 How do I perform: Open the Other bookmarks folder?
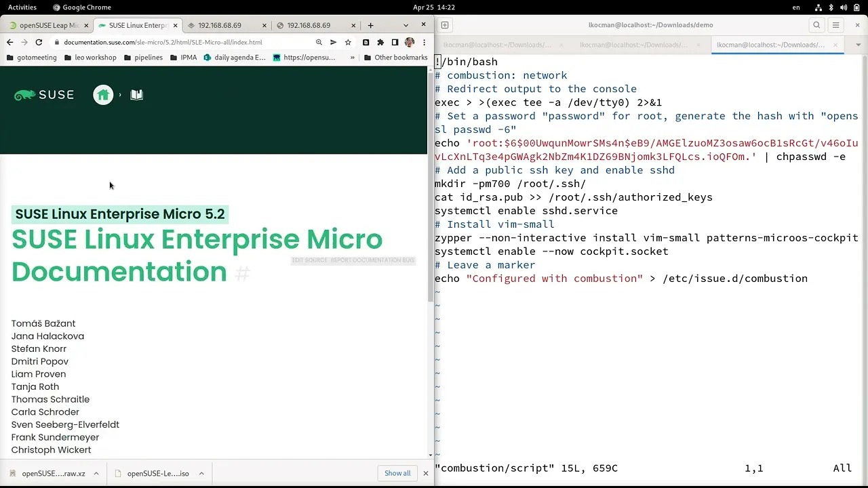coord(395,58)
